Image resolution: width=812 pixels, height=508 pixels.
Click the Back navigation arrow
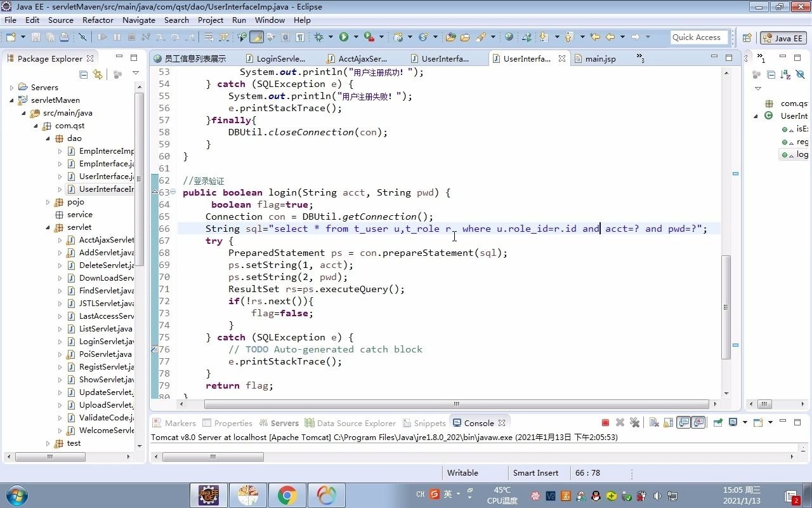coord(610,37)
